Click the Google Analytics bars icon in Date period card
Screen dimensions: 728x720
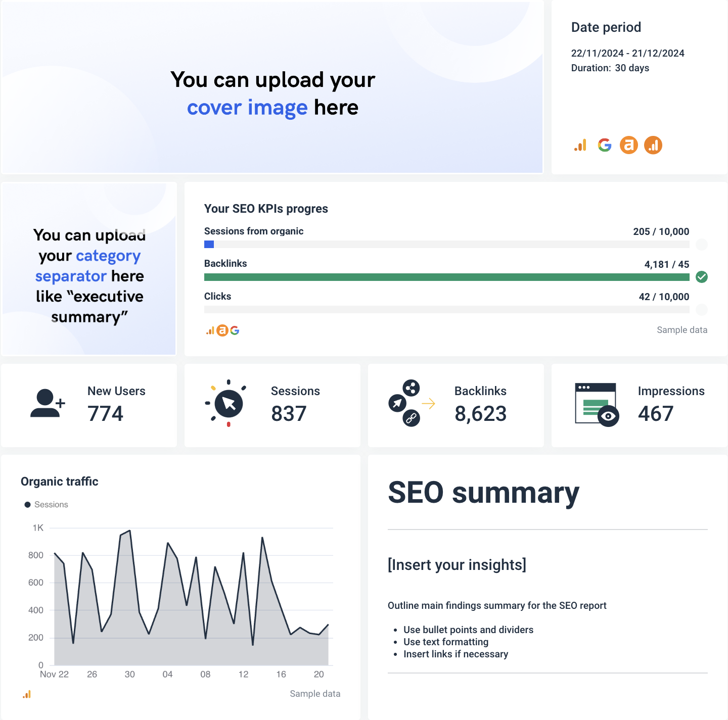click(x=580, y=146)
